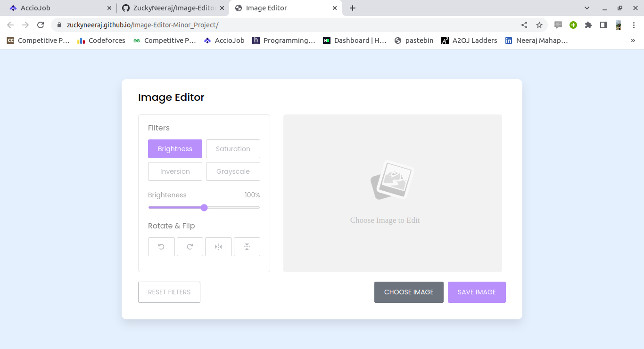
Task: Click the brightness slider track near maximum
Action: pos(257,208)
